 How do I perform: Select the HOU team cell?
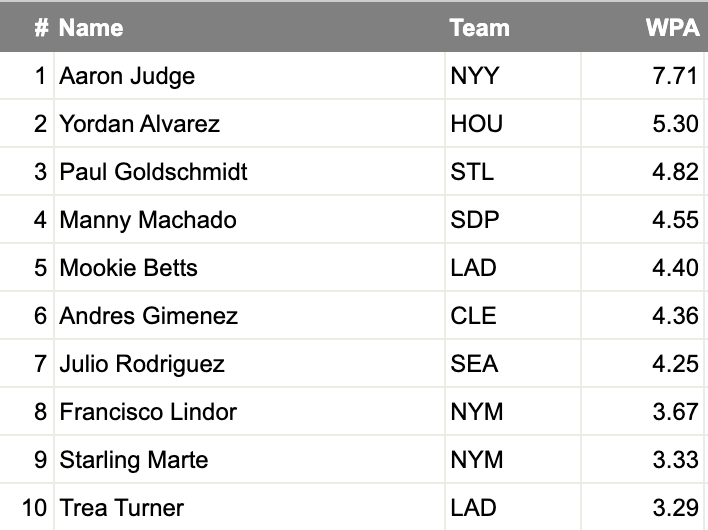[x=477, y=124]
